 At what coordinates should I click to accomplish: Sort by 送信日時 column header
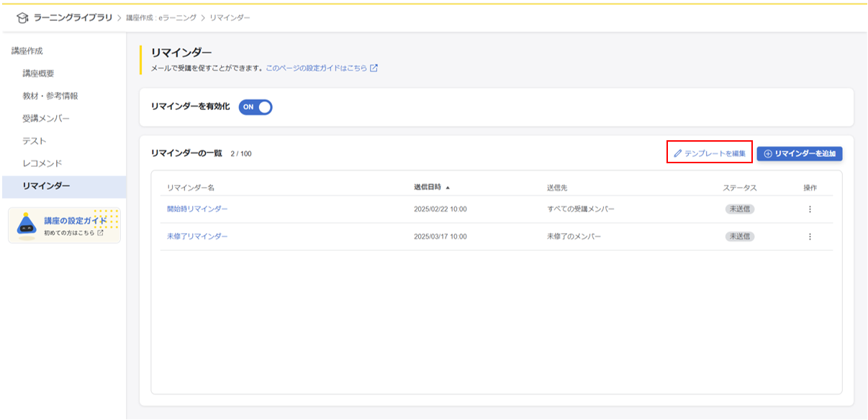(428, 187)
